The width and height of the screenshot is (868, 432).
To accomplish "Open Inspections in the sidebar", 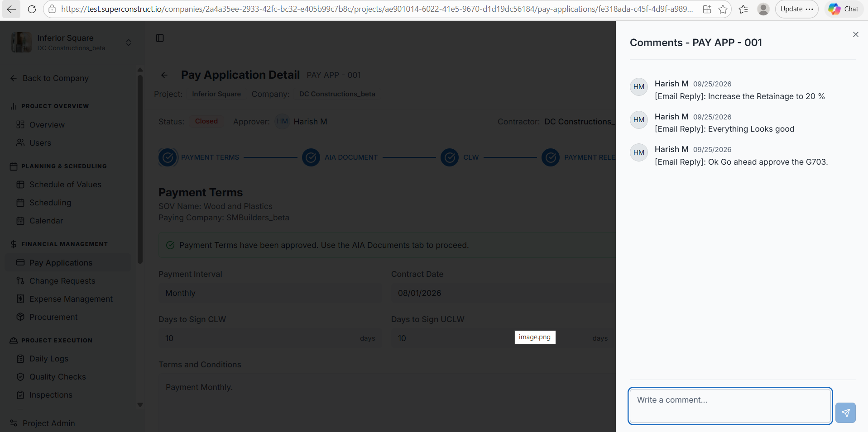I will pyautogui.click(x=51, y=395).
